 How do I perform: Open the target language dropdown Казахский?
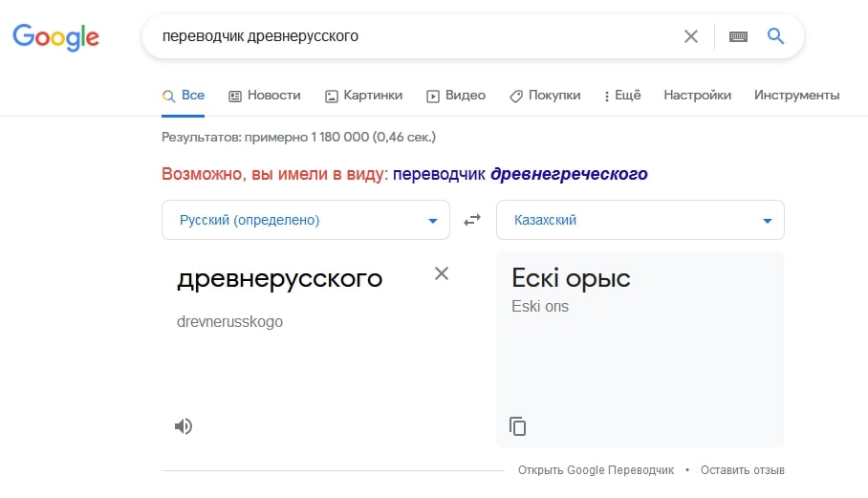point(640,220)
